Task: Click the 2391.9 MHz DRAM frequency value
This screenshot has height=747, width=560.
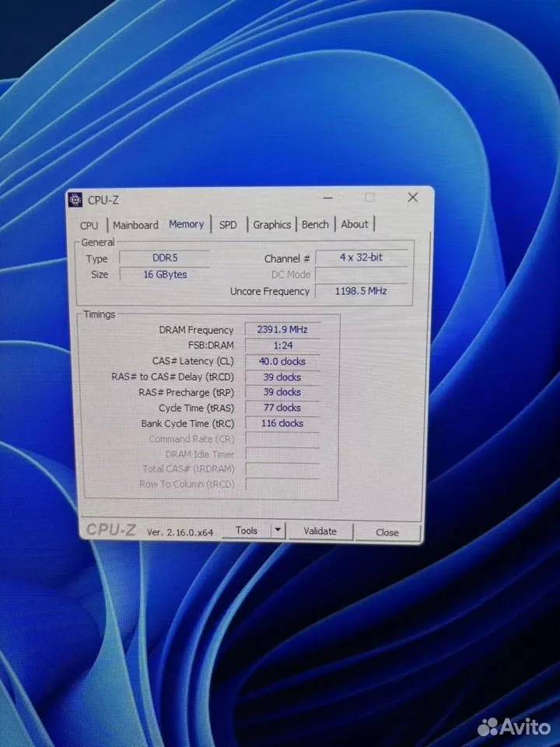Action: tap(282, 329)
